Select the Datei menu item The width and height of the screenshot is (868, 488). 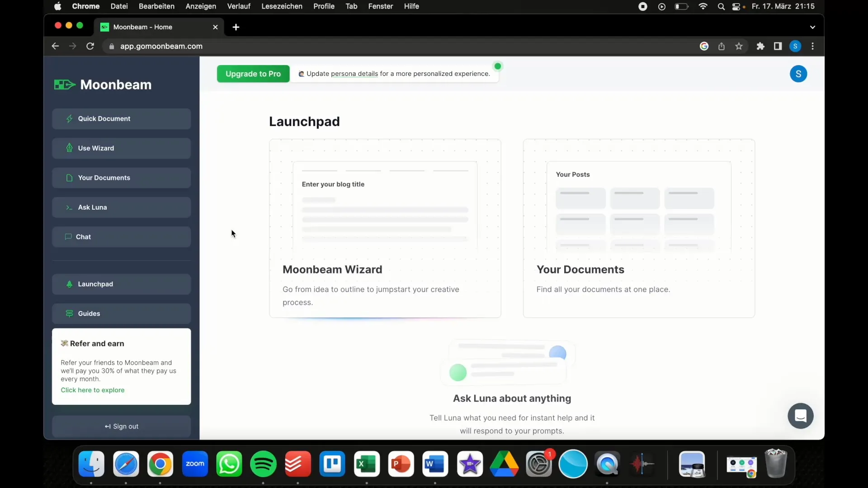tap(118, 6)
